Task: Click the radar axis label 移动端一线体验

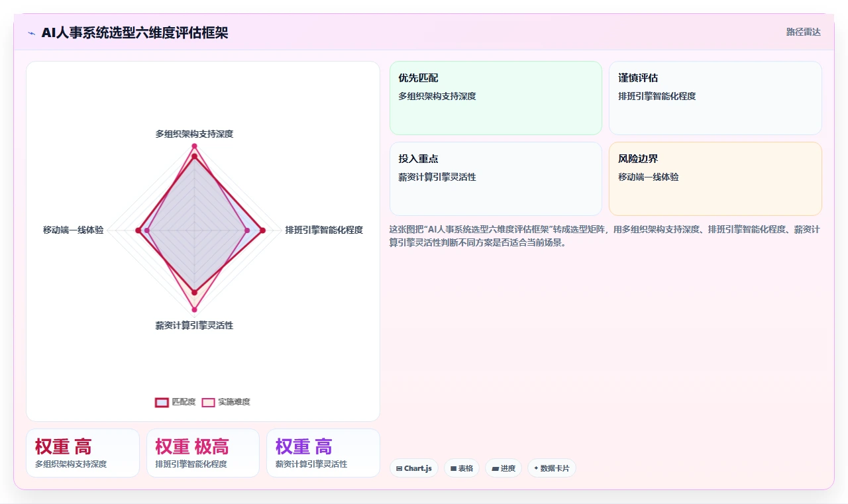Action: point(74,230)
